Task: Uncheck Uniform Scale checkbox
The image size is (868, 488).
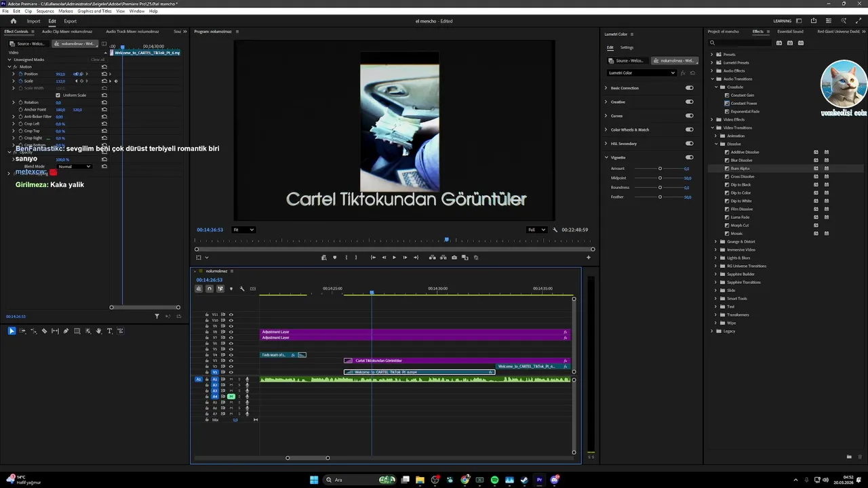Action: [58, 95]
